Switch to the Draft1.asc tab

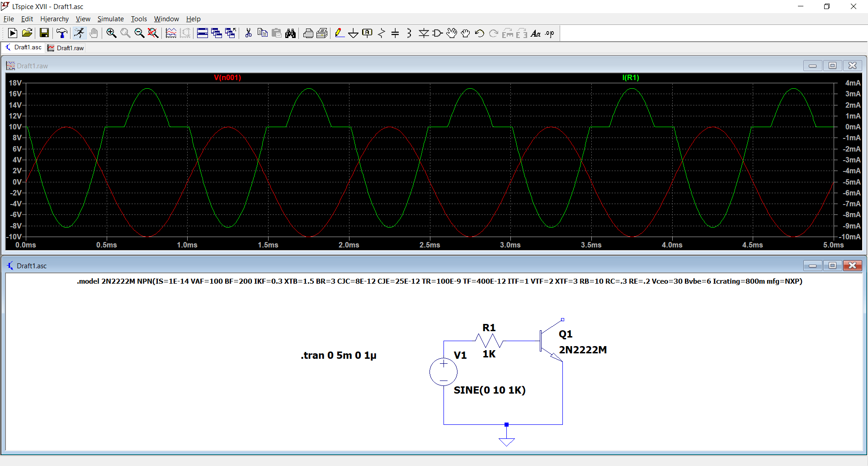[x=24, y=48]
